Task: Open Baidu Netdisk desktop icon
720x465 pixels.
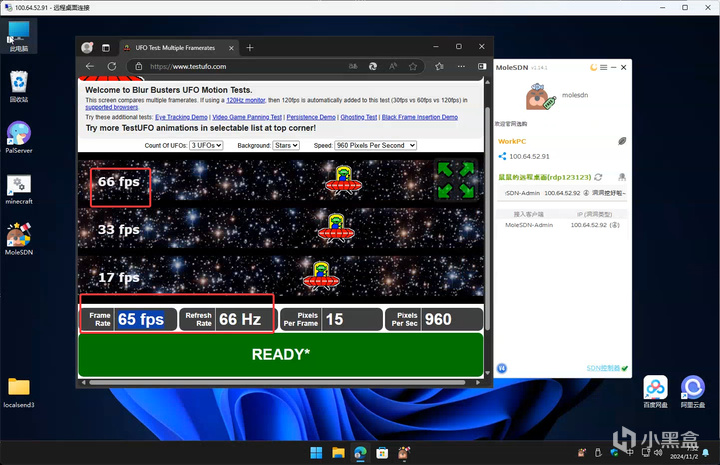Action: point(655,392)
